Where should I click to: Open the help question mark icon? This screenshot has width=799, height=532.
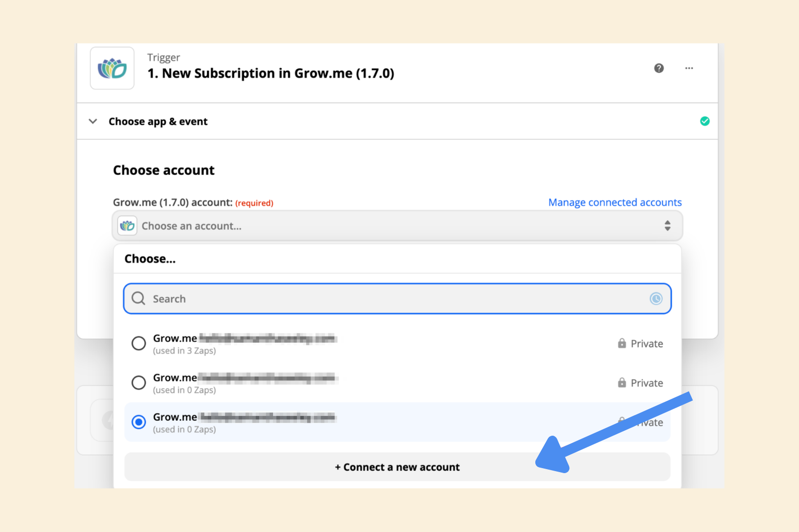tap(659, 68)
